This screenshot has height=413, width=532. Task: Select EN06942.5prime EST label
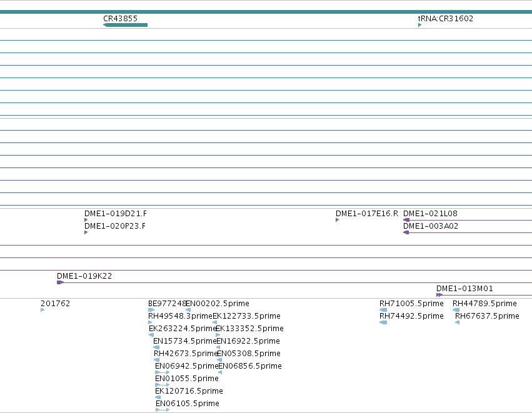[187, 366]
